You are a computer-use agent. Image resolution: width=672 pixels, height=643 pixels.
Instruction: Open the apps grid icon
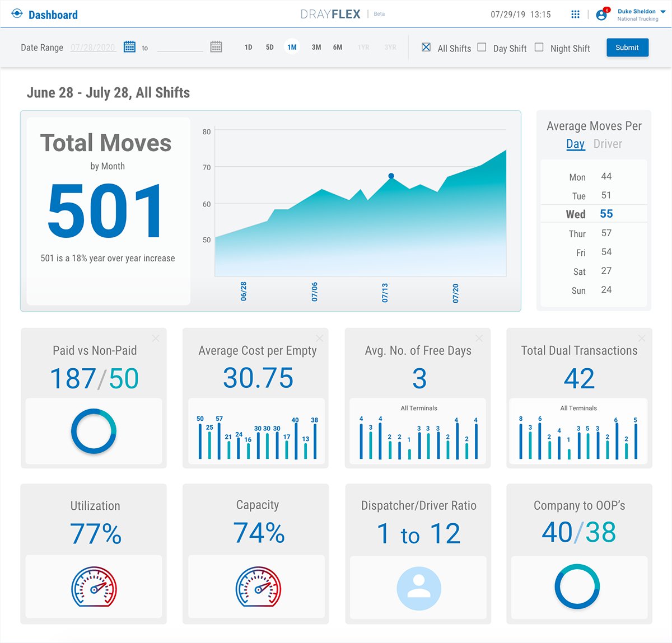575,15
